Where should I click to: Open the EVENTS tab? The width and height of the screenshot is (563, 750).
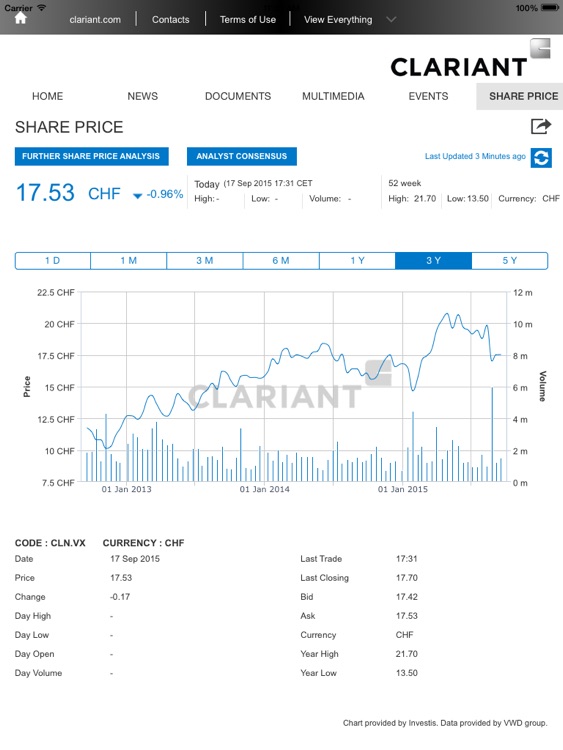pyautogui.click(x=428, y=96)
